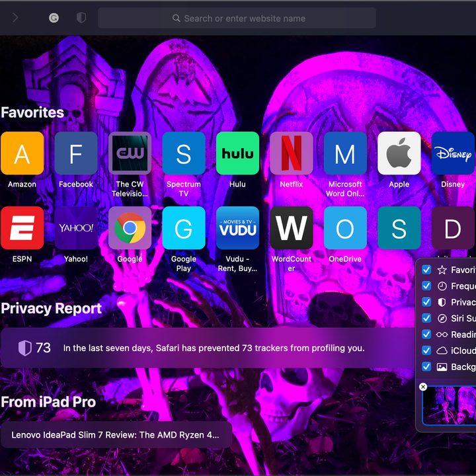
Task: Click the Privacy Report shield toolbar icon
Action: pyautogui.click(x=81, y=18)
